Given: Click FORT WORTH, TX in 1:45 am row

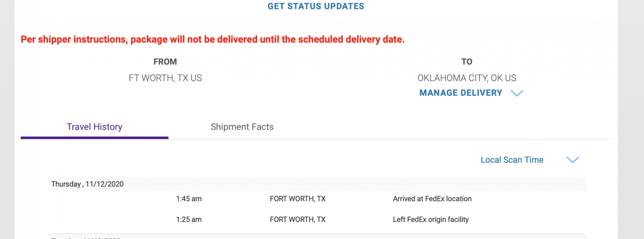Looking at the screenshot, I should click(298, 199).
